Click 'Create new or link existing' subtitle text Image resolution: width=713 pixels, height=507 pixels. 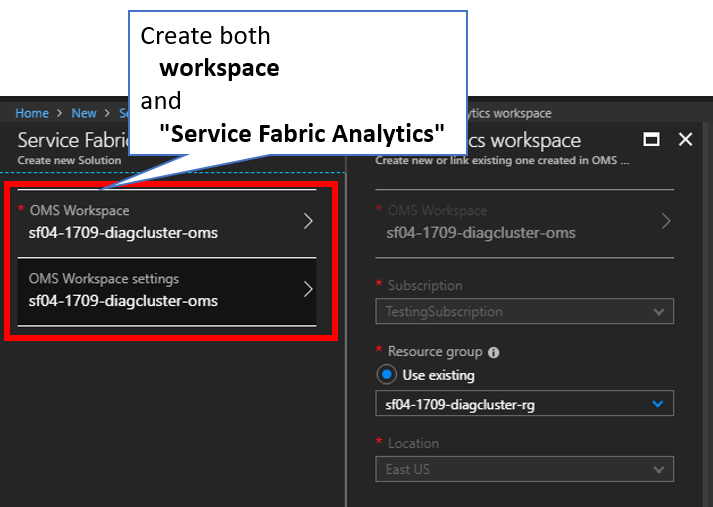coord(502,160)
